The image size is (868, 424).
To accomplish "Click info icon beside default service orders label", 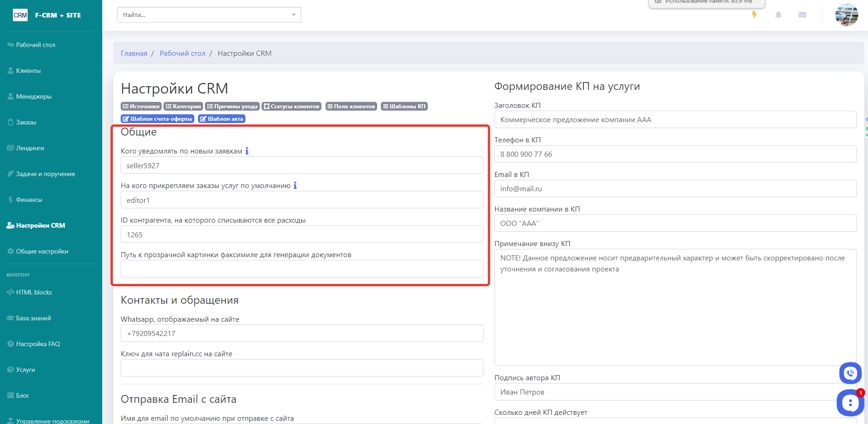I will pyautogui.click(x=295, y=185).
